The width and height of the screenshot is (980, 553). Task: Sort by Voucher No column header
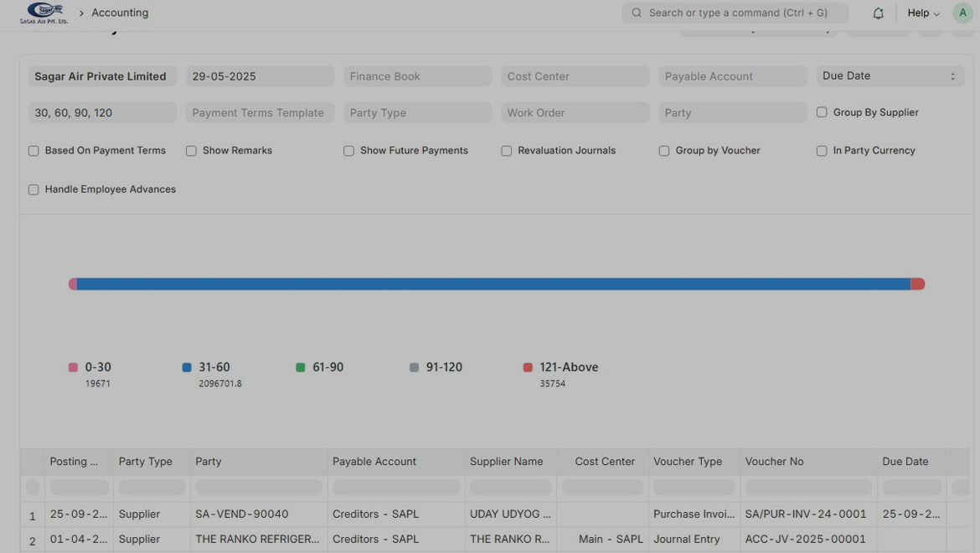(774, 462)
